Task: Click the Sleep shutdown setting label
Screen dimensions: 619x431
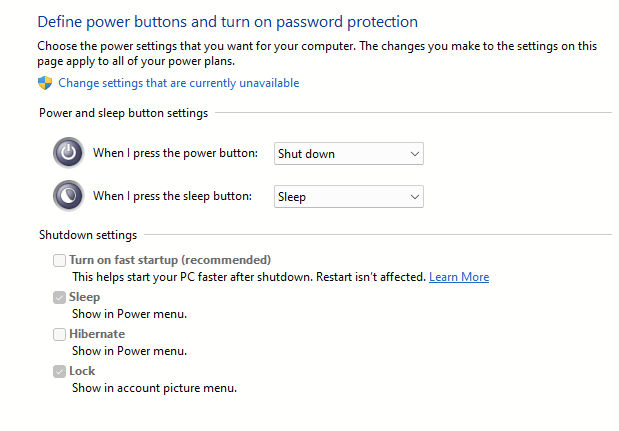Action: [x=84, y=297]
